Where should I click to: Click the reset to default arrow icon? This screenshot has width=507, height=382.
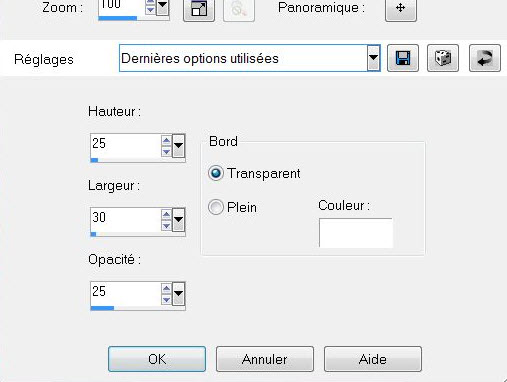click(x=485, y=58)
